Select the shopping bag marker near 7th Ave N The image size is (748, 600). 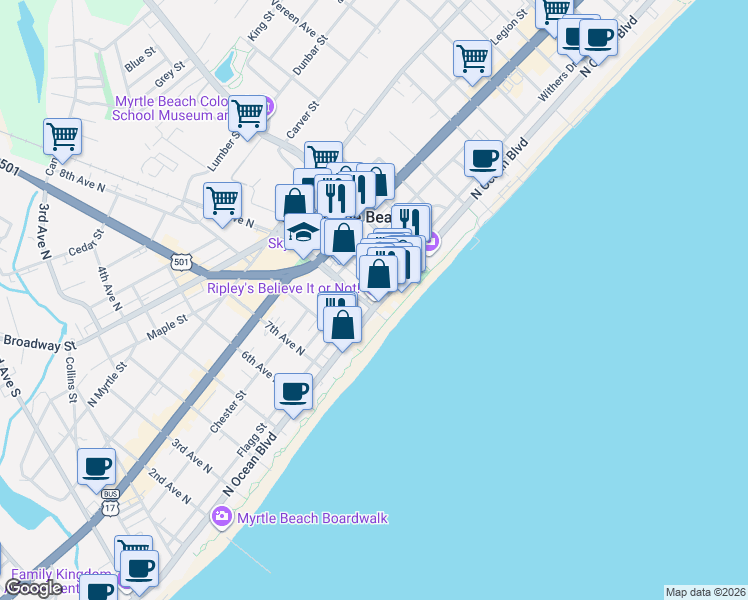[342, 325]
